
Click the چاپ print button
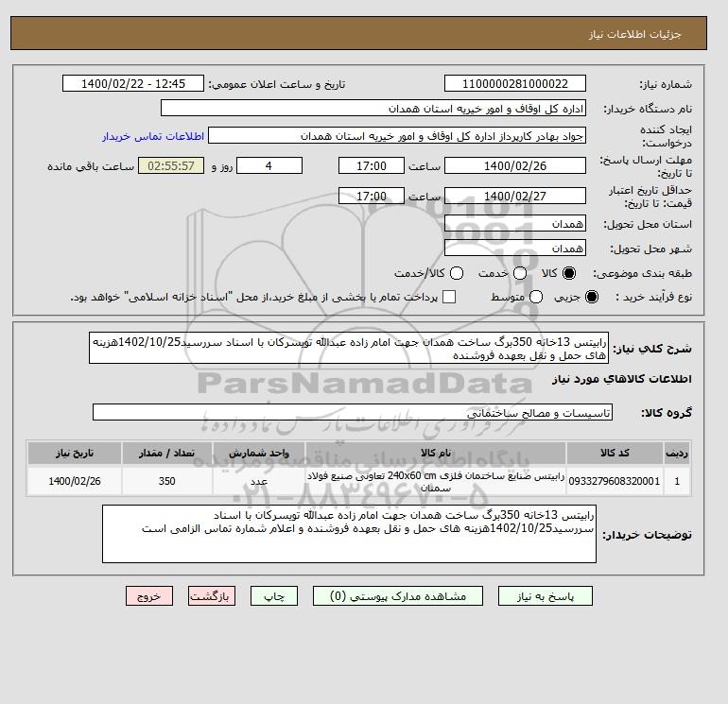(x=274, y=596)
